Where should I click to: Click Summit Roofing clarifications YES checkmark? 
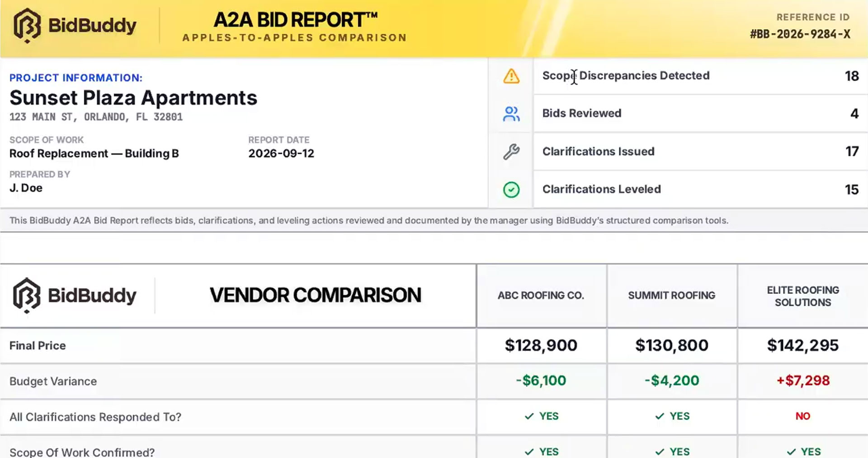coord(660,416)
